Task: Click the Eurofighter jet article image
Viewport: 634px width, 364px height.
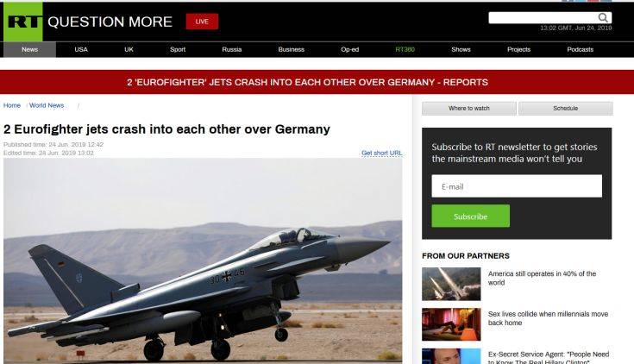Action: tap(203, 260)
